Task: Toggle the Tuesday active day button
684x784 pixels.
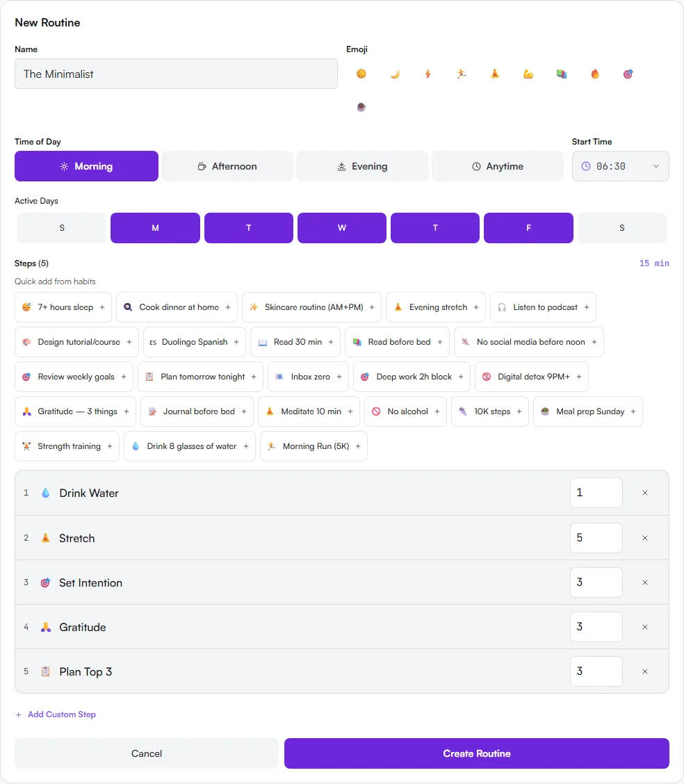Action: pos(248,228)
